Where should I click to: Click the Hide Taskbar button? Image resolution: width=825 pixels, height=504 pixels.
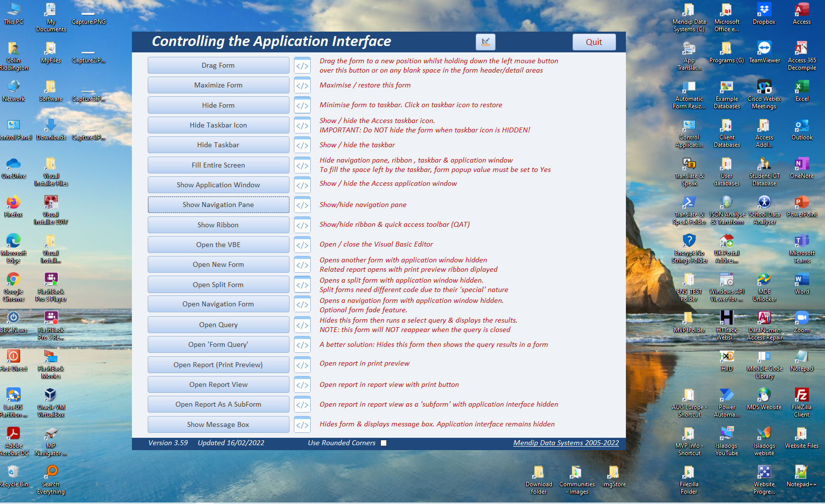coord(218,145)
